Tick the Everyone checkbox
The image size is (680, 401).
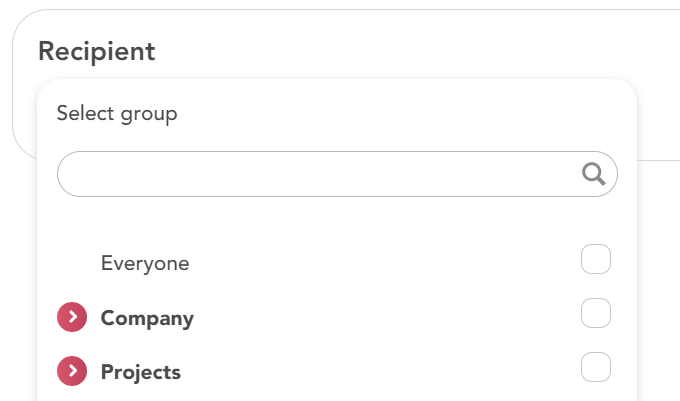596,260
